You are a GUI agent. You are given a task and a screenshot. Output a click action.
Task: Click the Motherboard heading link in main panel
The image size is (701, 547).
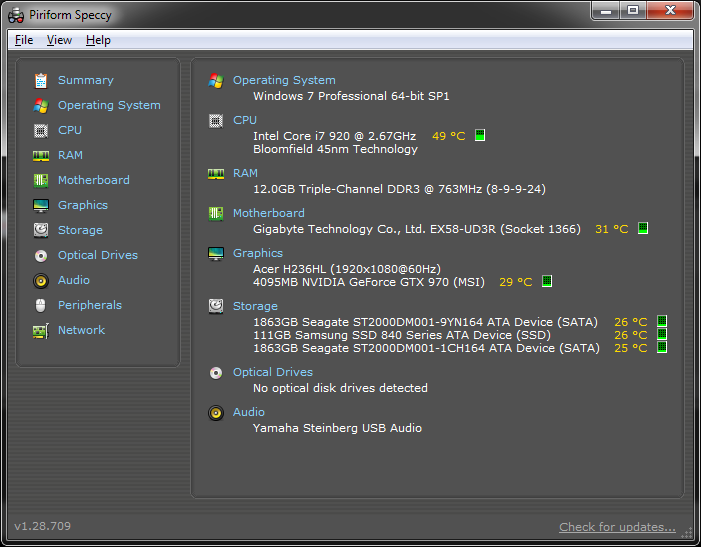pyautogui.click(x=269, y=214)
